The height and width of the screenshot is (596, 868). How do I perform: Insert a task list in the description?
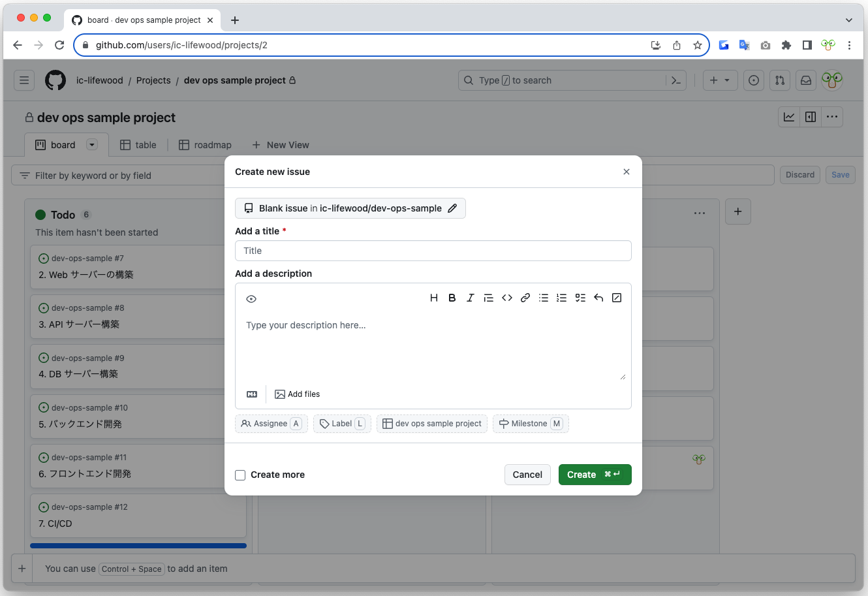[580, 298]
